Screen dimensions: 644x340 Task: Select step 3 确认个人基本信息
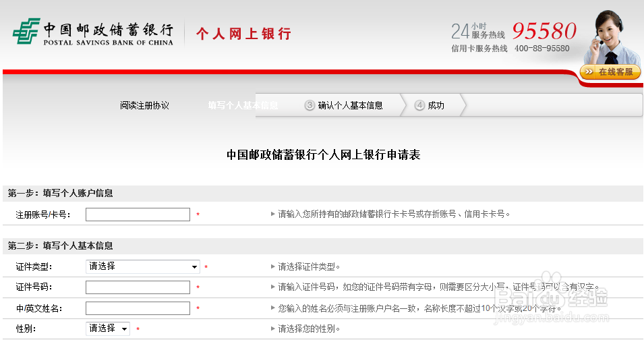point(350,105)
